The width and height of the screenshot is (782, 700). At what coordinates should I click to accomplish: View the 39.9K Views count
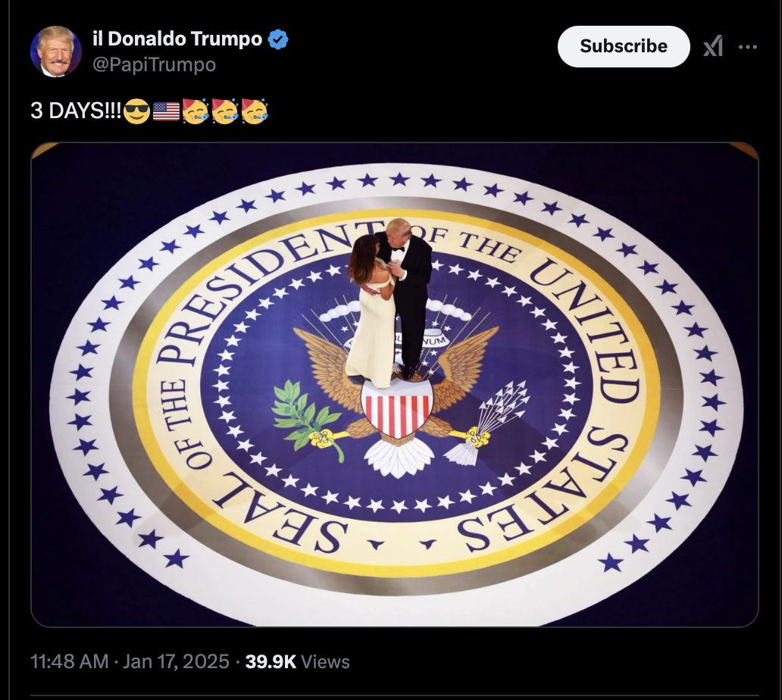point(297,661)
